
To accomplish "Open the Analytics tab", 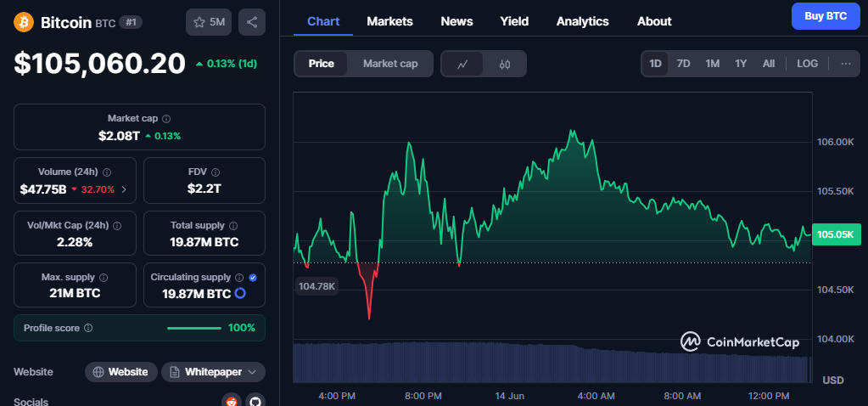I will (582, 21).
